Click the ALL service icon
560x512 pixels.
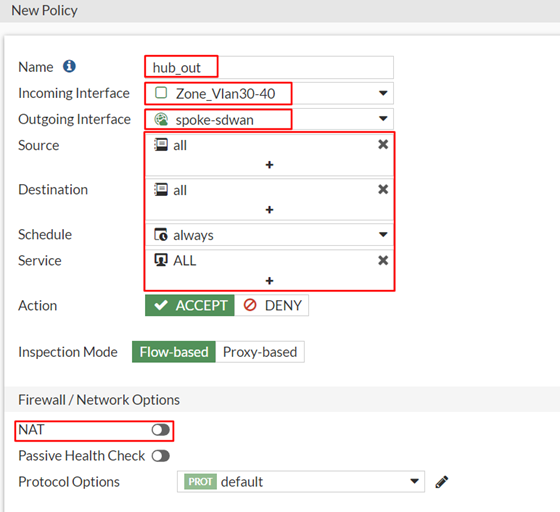161,260
